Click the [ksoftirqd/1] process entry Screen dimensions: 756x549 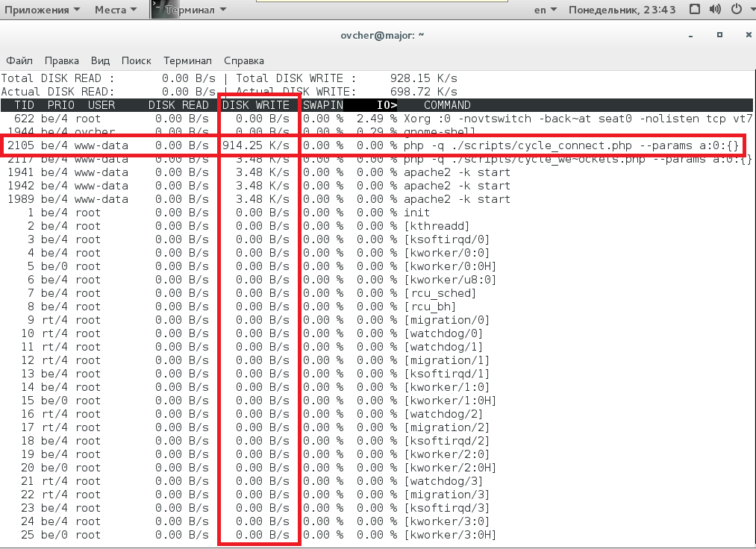(x=447, y=374)
